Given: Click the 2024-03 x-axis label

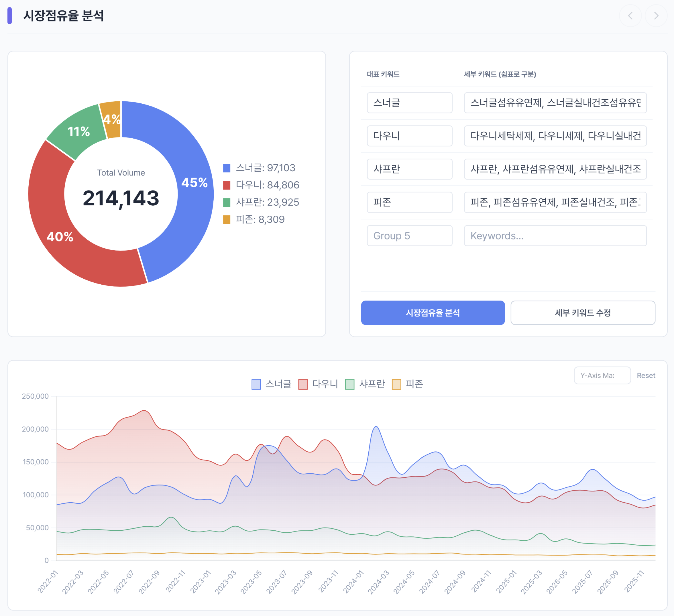Looking at the screenshot, I should coord(378,582).
